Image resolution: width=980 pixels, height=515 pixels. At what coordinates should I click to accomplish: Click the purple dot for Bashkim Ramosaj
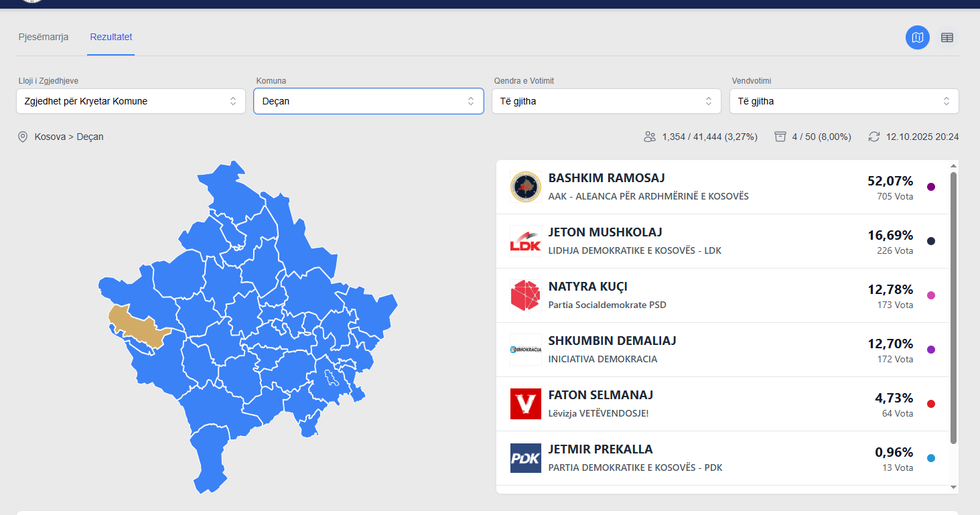(x=931, y=187)
